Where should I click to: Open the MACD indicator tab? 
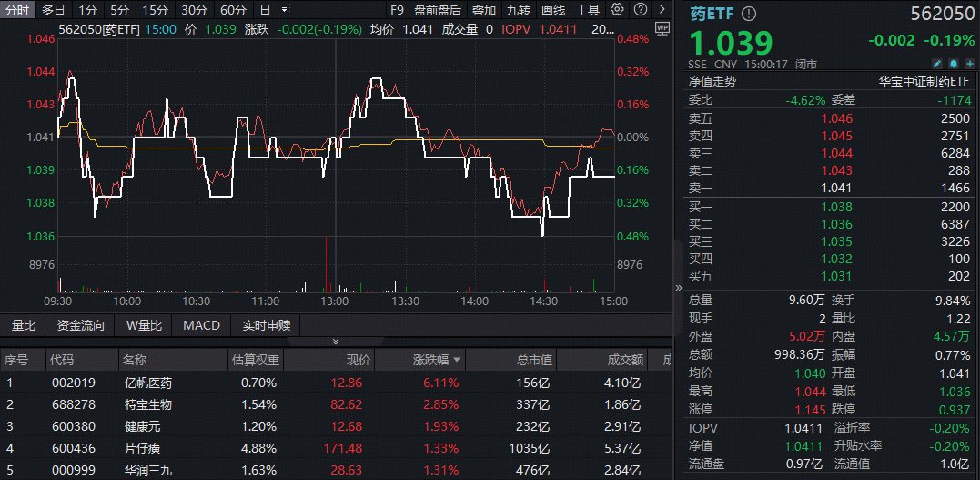pyautogui.click(x=201, y=325)
